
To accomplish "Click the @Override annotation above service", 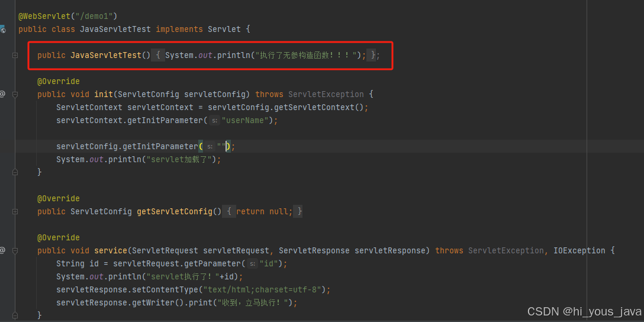I will coord(59,238).
